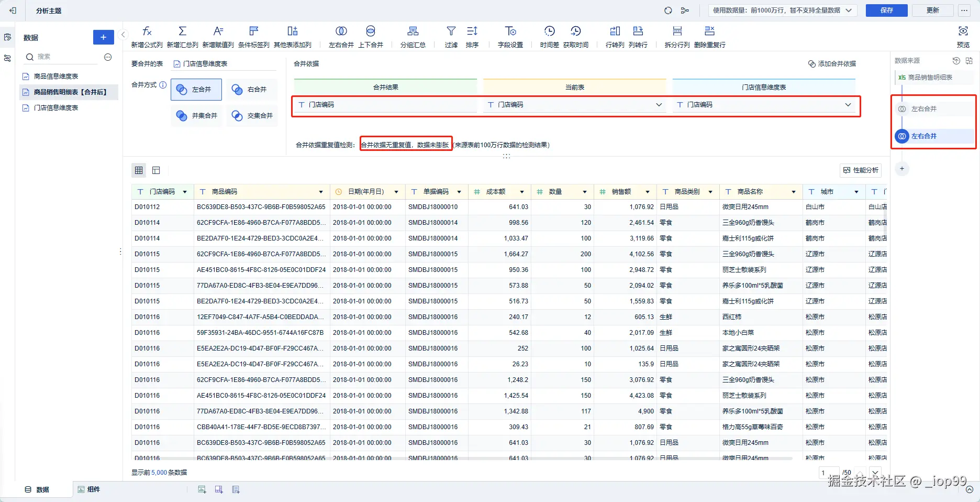This screenshot has height=502, width=980.
Task: Click the blue 保存 button
Action: click(886, 10)
